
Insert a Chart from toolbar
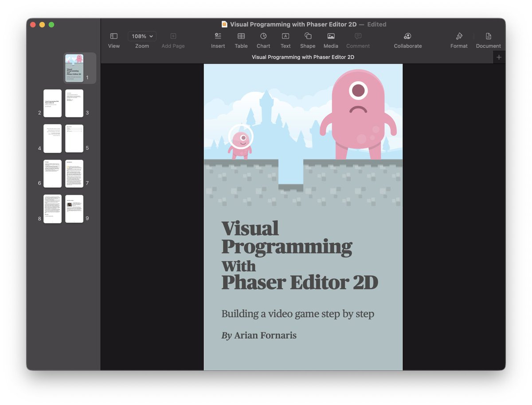click(x=263, y=40)
